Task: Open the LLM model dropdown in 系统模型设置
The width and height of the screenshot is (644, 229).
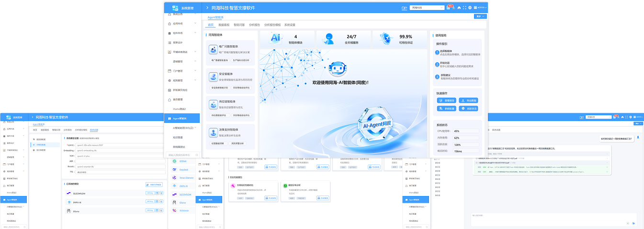Action: (x=108, y=144)
